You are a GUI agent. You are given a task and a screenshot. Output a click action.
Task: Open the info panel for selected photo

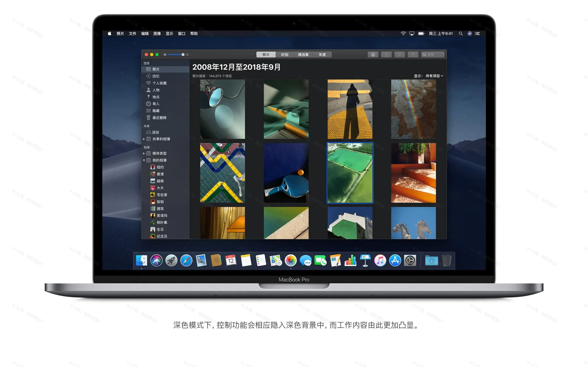click(x=373, y=54)
